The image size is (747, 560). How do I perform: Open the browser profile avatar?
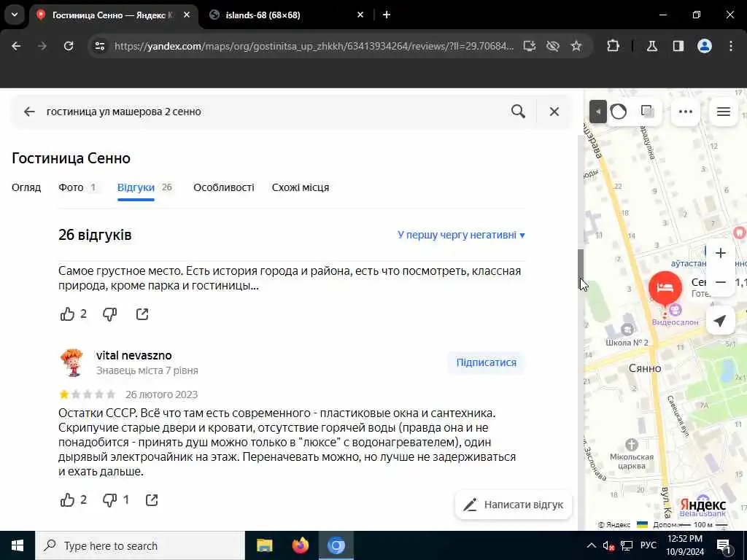(705, 46)
